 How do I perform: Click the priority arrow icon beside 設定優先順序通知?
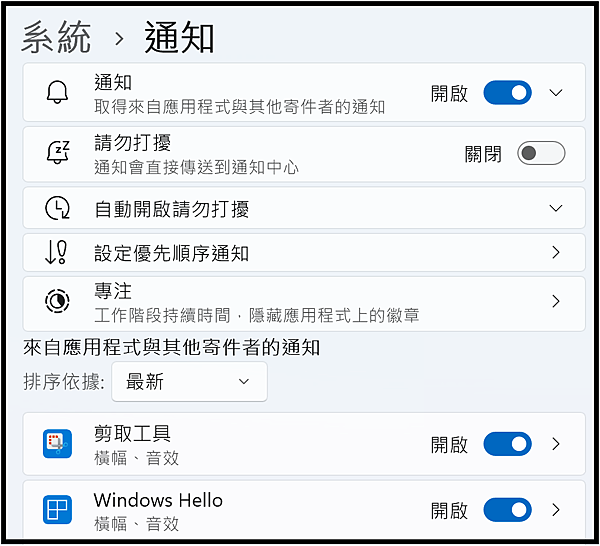tap(56, 253)
